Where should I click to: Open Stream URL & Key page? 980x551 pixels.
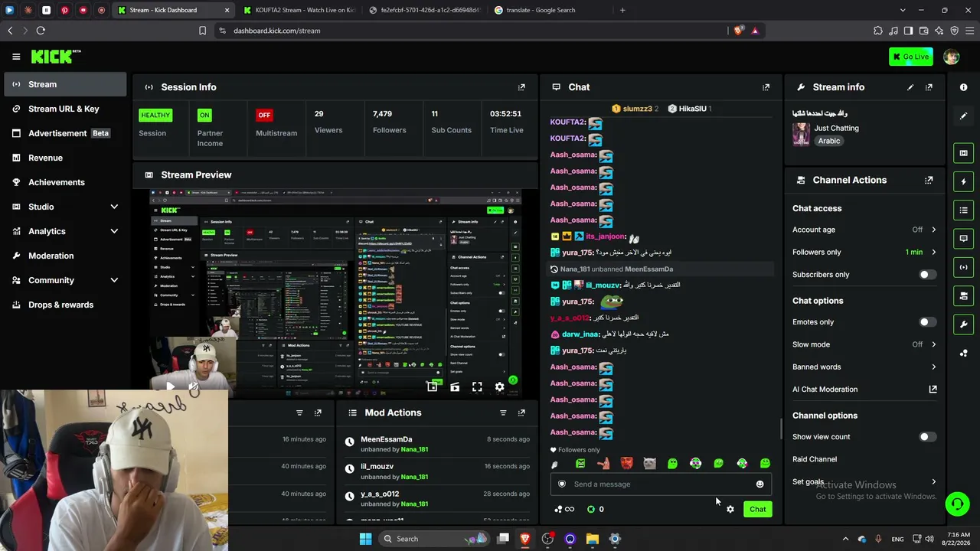(65, 109)
